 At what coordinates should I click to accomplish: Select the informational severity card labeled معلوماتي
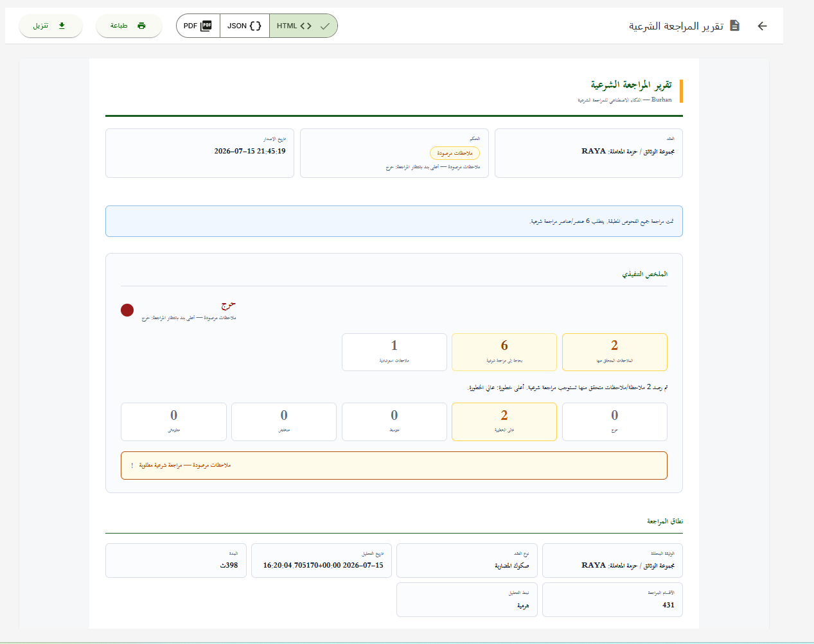point(173,422)
